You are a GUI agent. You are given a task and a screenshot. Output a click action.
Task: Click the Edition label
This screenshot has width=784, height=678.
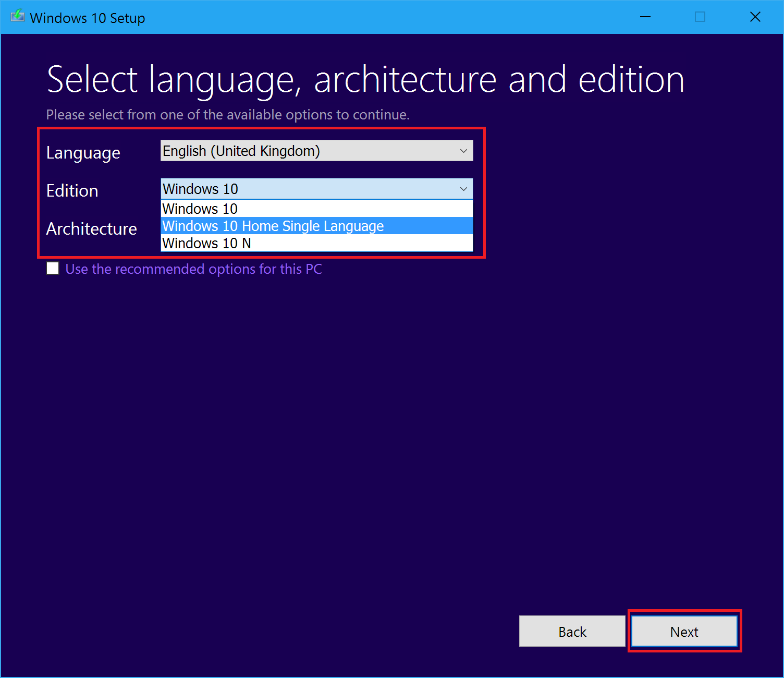72,190
